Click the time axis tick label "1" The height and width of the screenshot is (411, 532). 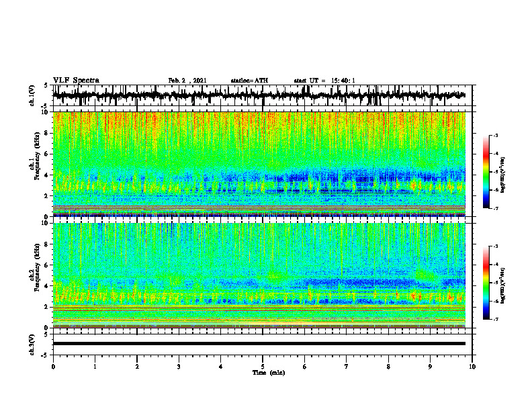pyautogui.click(x=95, y=367)
